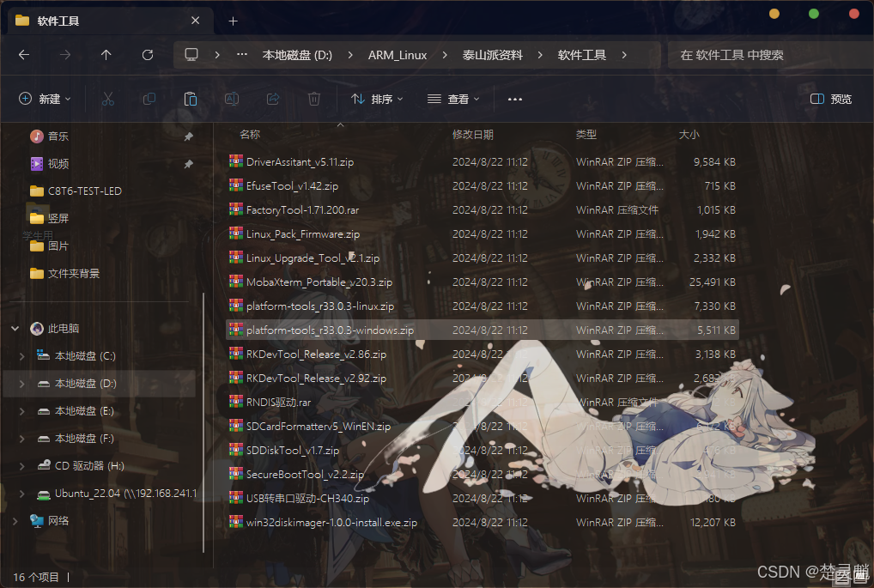Viewport: 874px width, 588px height.
Task: Expand 本地磁盘 (D:) tree node
Action: coord(21,384)
